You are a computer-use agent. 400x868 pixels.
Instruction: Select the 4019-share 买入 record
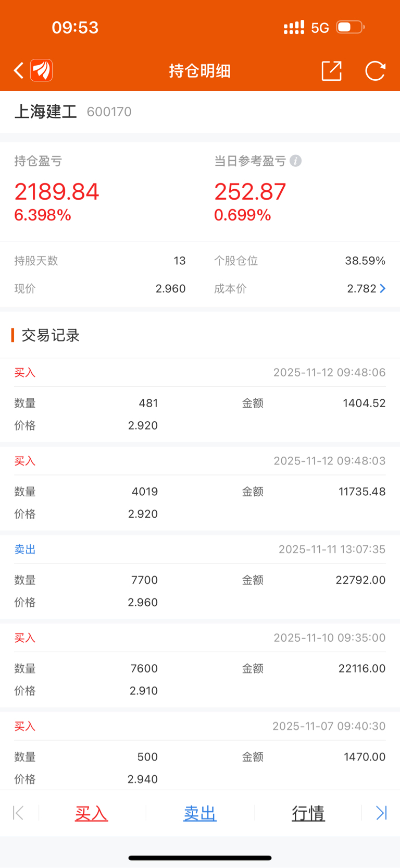coord(200,491)
